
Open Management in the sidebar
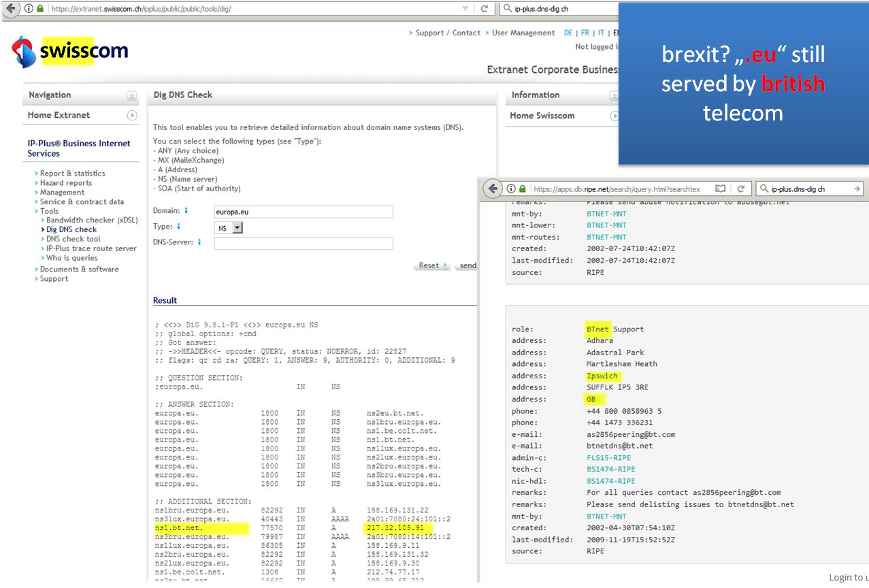[x=63, y=192]
